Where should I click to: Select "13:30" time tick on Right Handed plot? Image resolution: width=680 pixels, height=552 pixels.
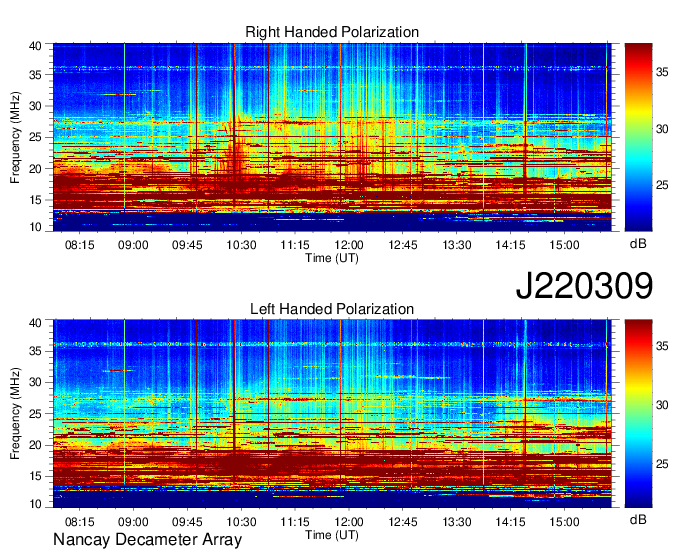457,245
